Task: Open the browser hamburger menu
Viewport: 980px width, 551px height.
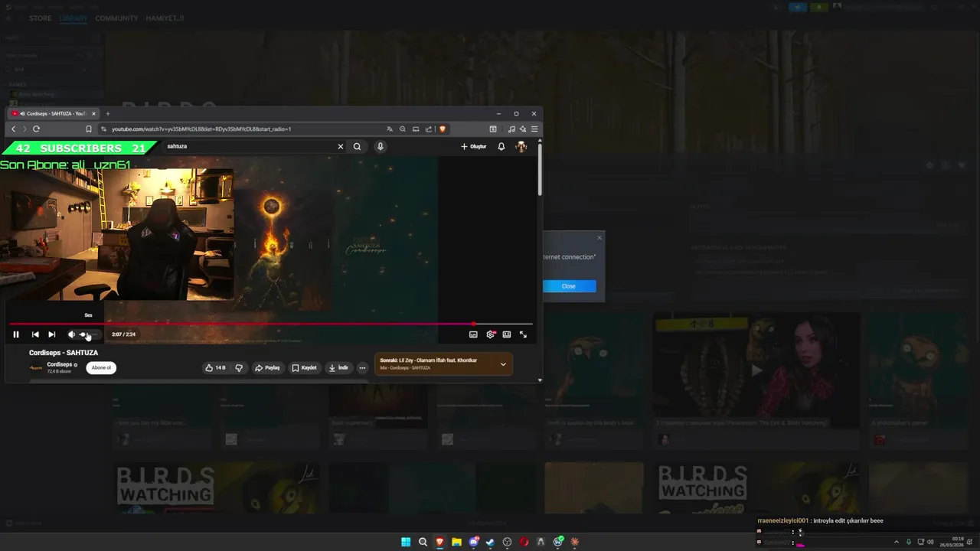Action: click(534, 129)
